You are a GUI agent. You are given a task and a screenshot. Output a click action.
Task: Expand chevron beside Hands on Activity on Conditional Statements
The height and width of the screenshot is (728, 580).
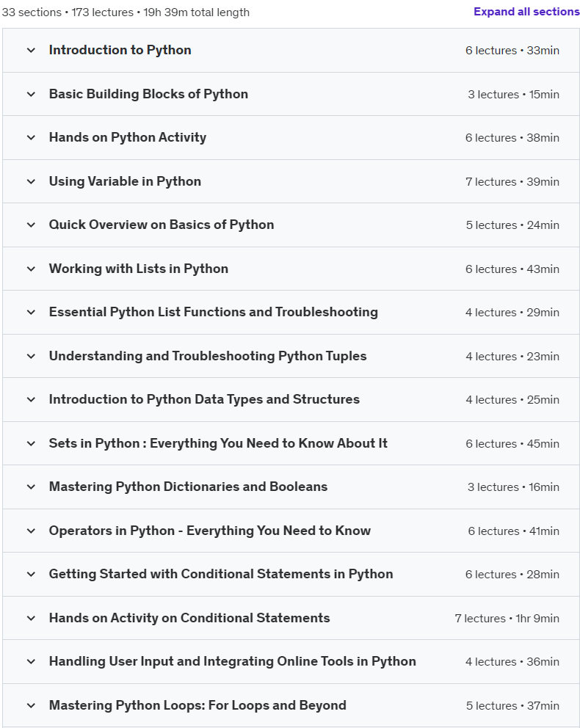31,618
